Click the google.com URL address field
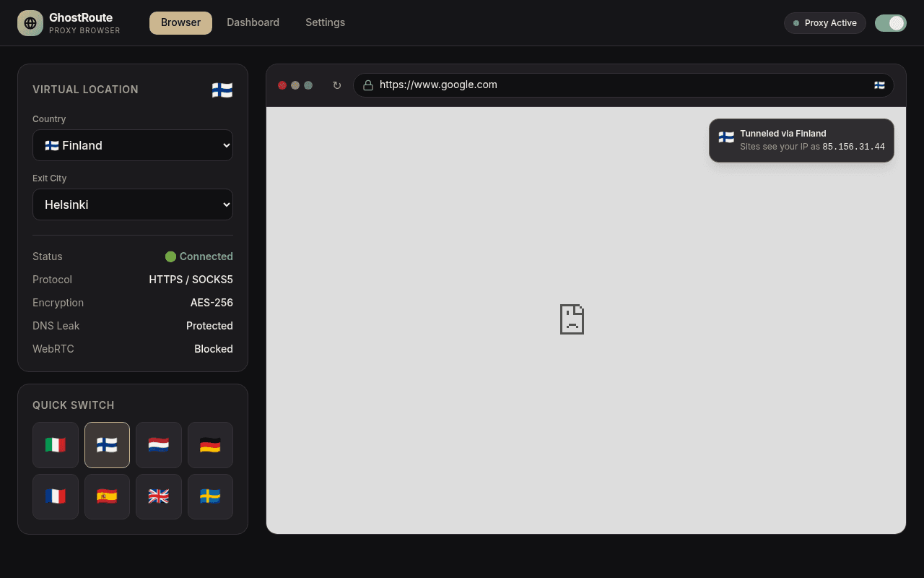 coord(624,85)
